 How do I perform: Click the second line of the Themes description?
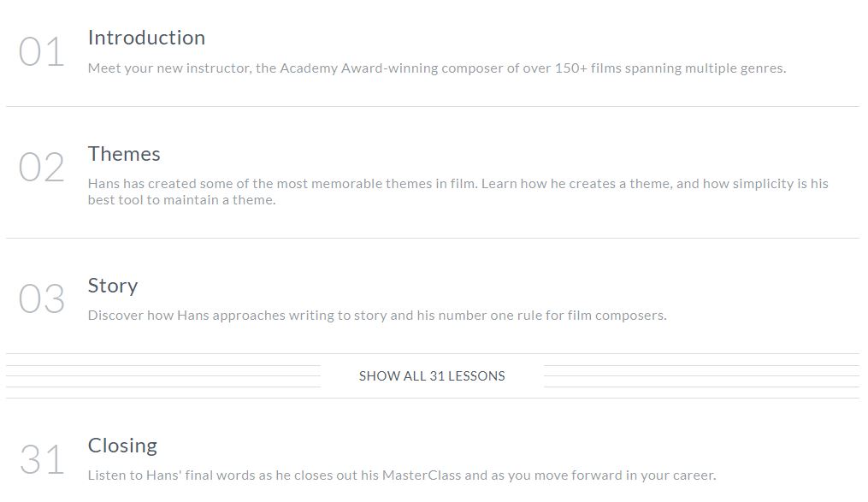[181, 200]
